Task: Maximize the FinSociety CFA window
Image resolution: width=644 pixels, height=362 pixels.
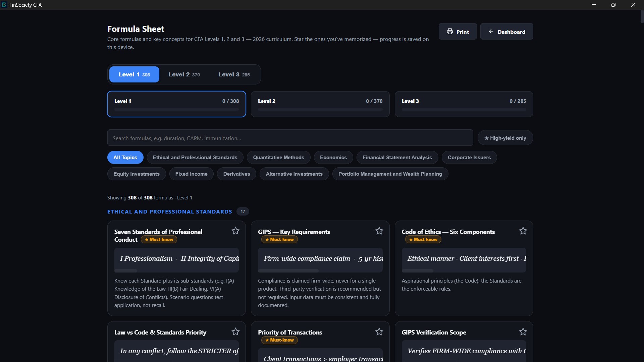Action: point(613,5)
